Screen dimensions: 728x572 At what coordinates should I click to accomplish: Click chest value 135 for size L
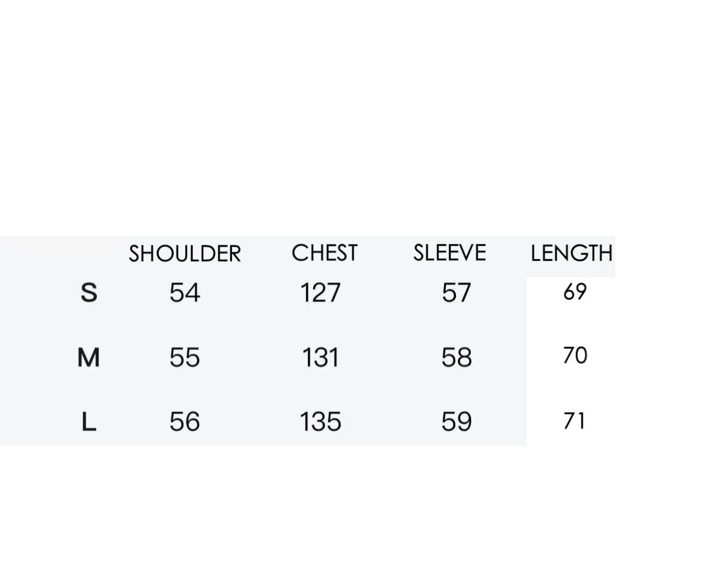pyautogui.click(x=320, y=422)
